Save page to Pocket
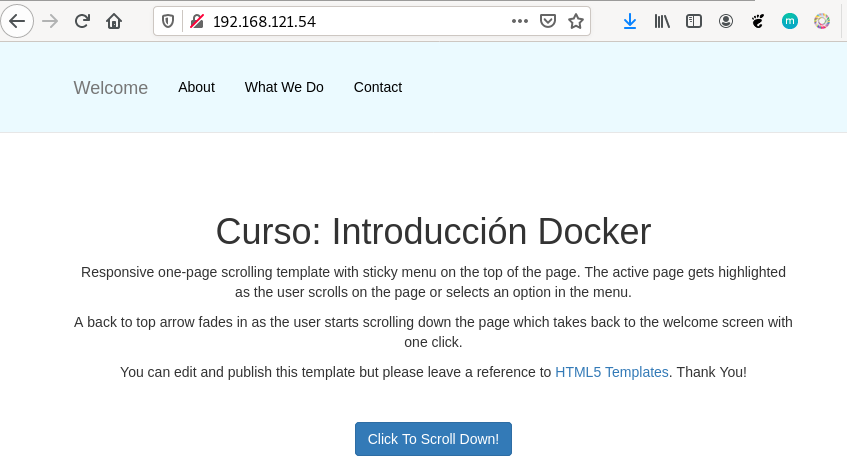 coord(548,21)
